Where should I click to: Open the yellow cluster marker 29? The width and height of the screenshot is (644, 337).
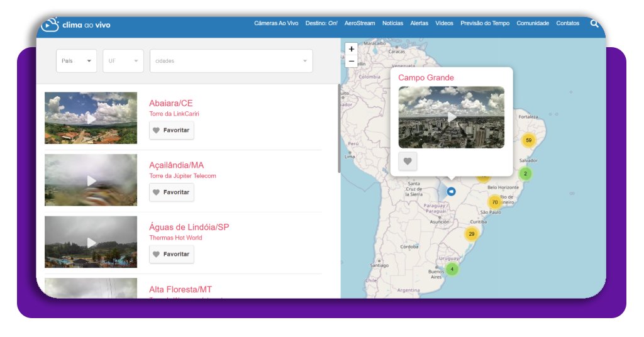[x=472, y=234]
